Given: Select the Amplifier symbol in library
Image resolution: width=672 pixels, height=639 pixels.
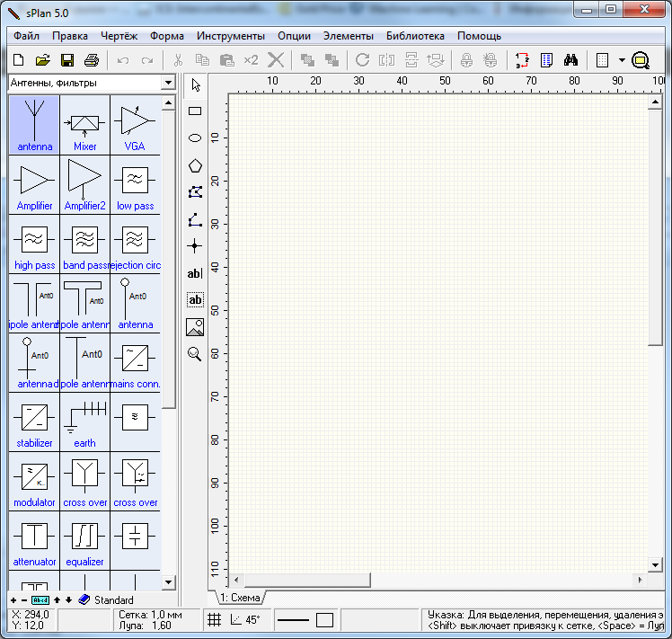Looking at the screenshot, I should [x=34, y=185].
